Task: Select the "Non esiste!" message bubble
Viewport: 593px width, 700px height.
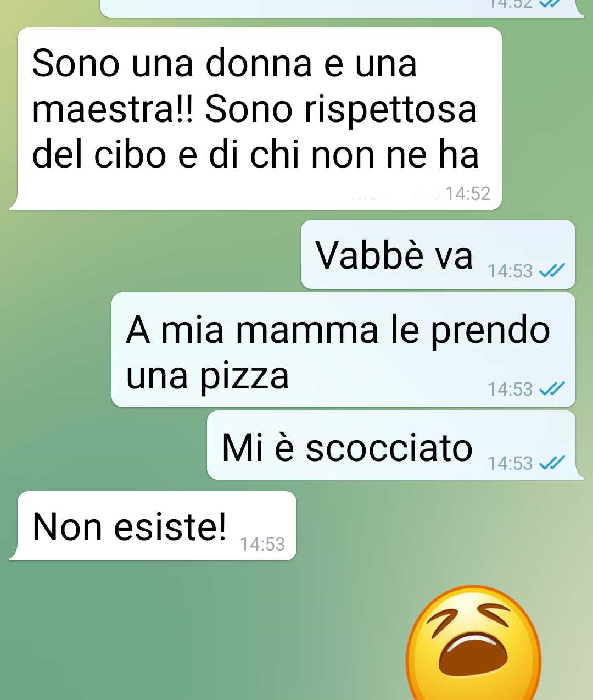Action: (x=153, y=526)
